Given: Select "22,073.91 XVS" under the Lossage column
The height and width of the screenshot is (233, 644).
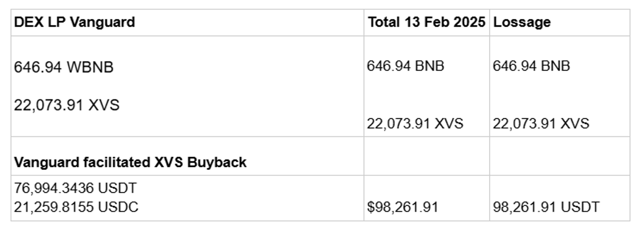Looking at the screenshot, I should 541,124.
